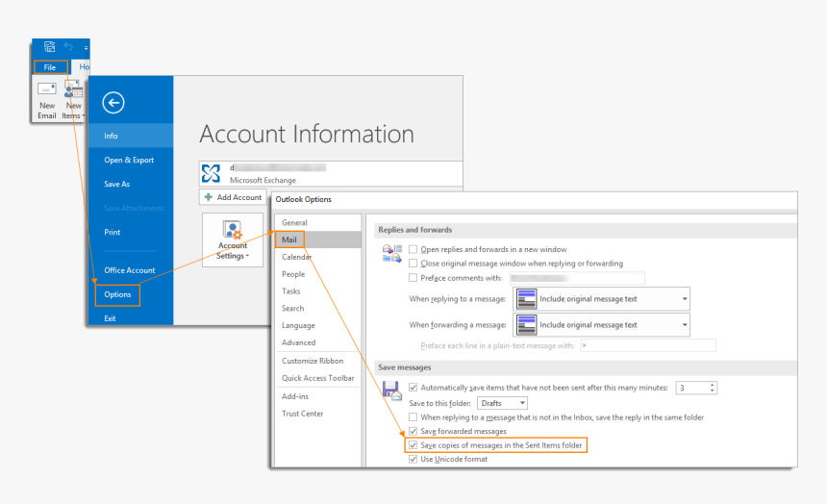
Task: Open the When replying to a message dropdown
Action: coord(601,299)
